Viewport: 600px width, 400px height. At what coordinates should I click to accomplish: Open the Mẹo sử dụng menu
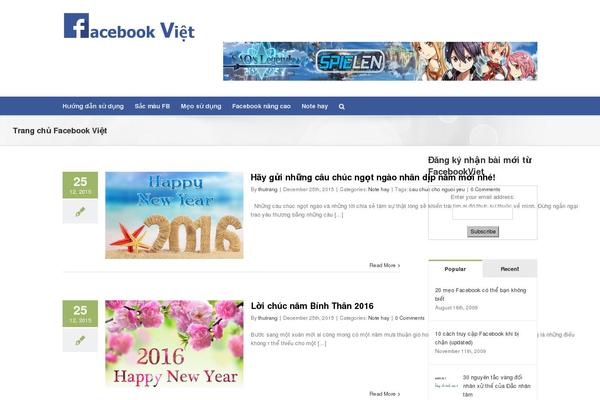(201, 106)
